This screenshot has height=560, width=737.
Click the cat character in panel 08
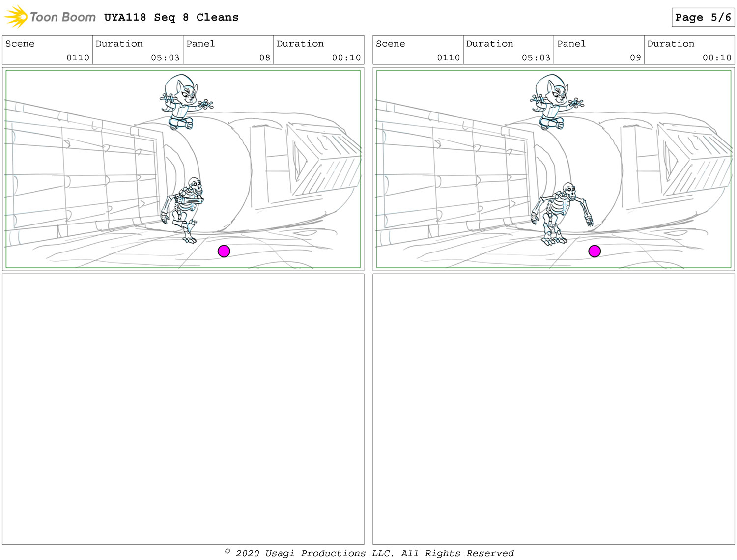185,102
